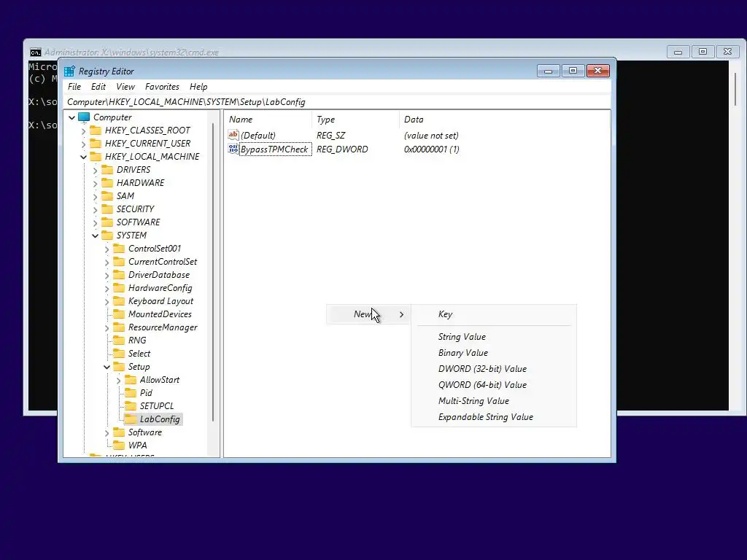Choose Expandable String Value from submenu
The image size is (747, 560).
494,417
